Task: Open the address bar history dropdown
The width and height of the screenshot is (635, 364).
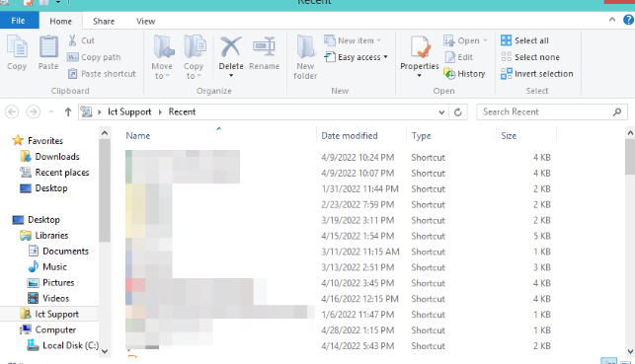Action: click(441, 112)
